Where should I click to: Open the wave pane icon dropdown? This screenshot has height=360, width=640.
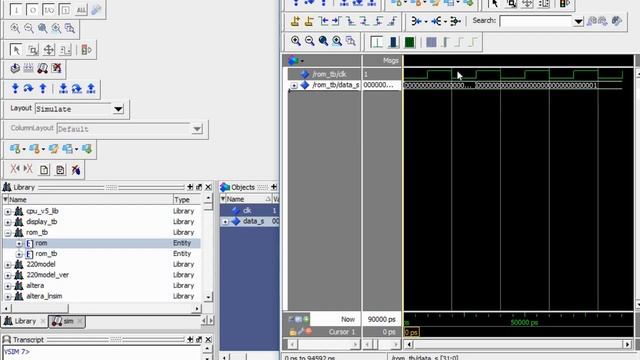[302, 61]
